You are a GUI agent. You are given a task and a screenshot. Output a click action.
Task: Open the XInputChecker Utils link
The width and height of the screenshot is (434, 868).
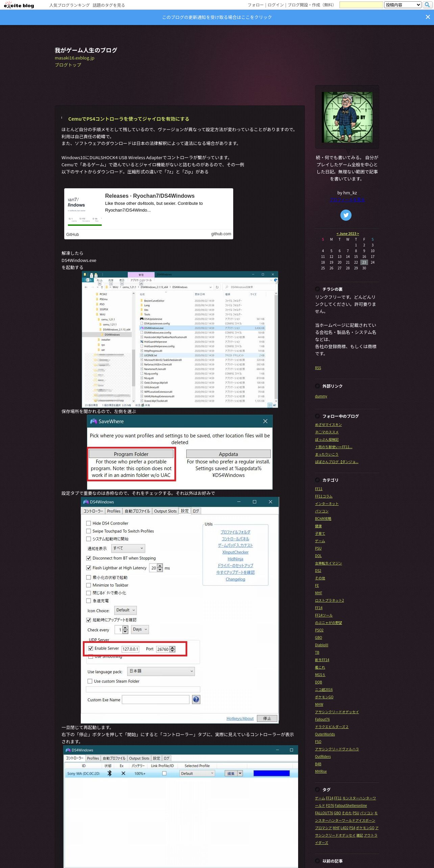pos(235,552)
